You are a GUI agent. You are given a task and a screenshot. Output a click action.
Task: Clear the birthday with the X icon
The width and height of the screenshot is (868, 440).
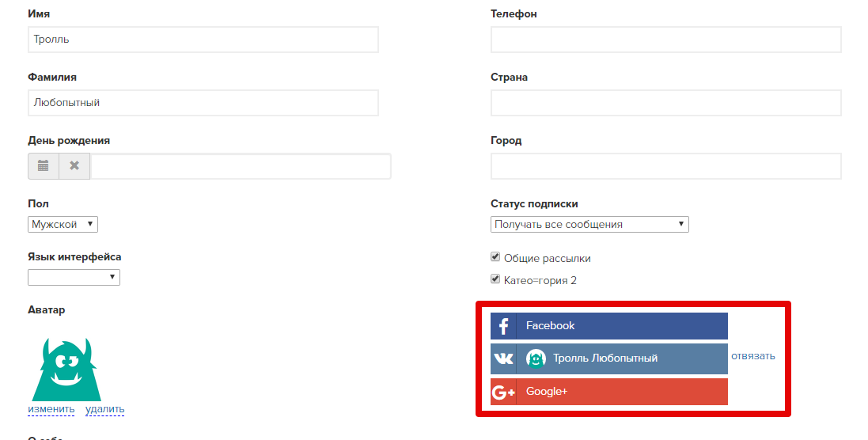pyautogui.click(x=74, y=166)
